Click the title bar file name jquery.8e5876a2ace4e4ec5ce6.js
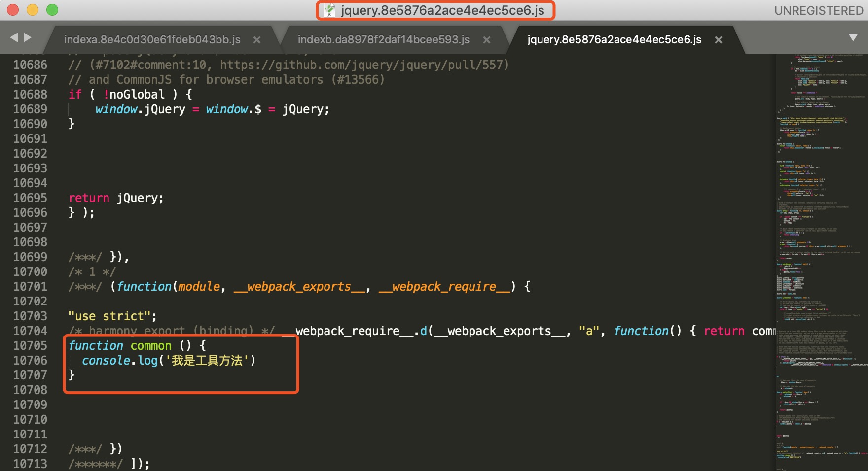The image size is (868, 471). point(442,10)
